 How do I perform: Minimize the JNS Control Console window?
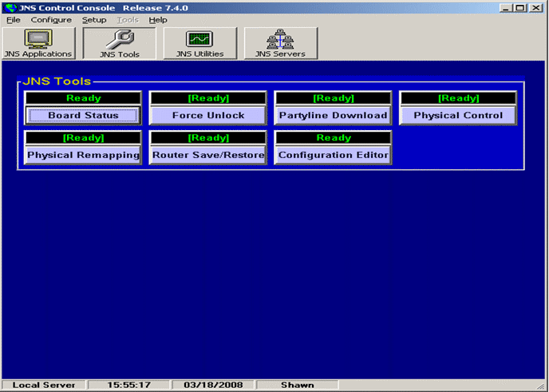(506, 8)
